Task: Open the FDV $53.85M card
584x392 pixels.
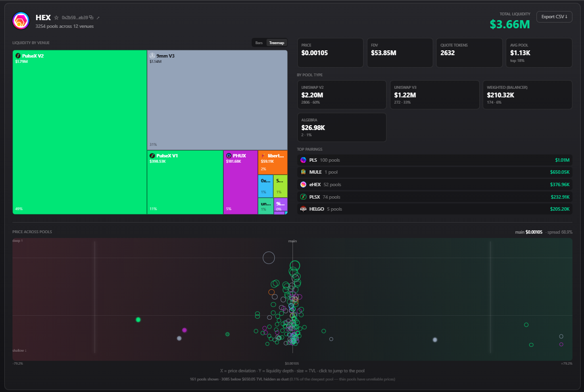Action: tap(400, 53)
